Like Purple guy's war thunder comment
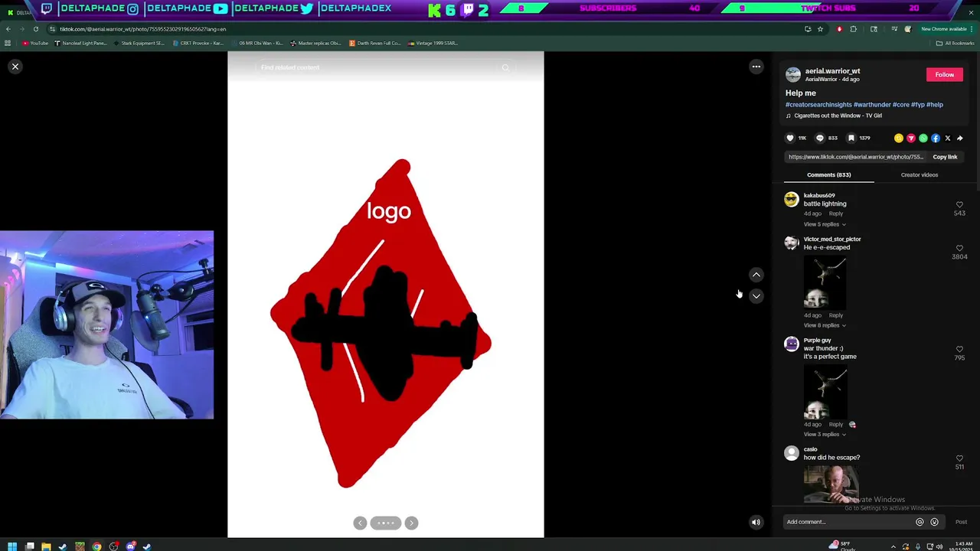 point(959,350)
